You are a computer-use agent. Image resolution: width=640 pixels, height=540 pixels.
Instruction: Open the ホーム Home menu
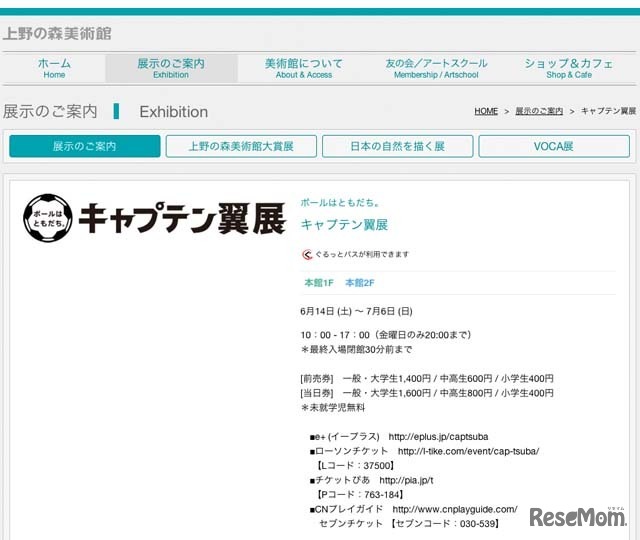click(x=54, y=68)
